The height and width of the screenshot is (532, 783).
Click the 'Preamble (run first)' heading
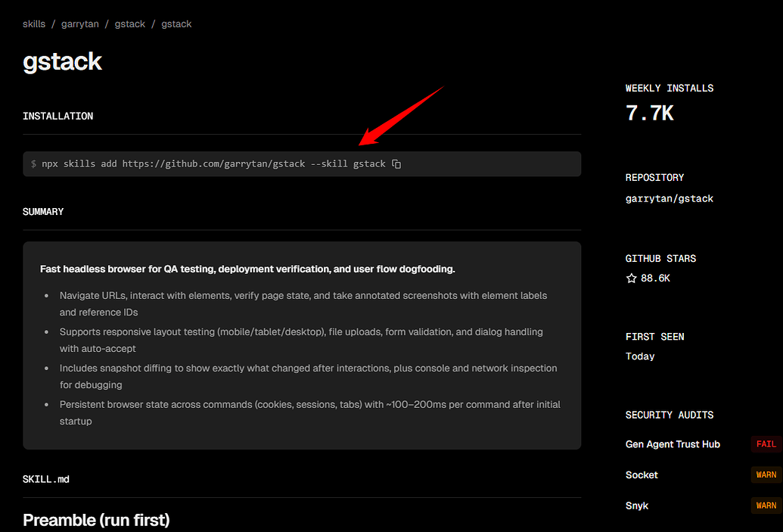[96, 520]
